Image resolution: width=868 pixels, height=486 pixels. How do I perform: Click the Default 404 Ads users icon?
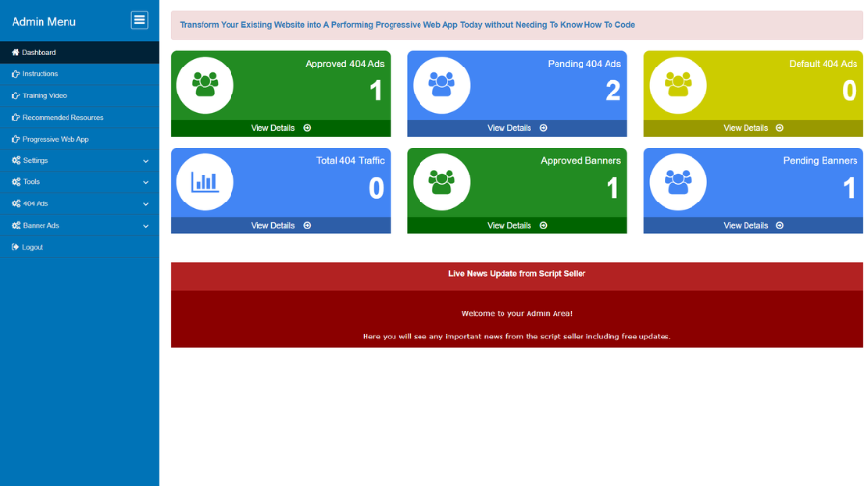click(x=678, y=85)
